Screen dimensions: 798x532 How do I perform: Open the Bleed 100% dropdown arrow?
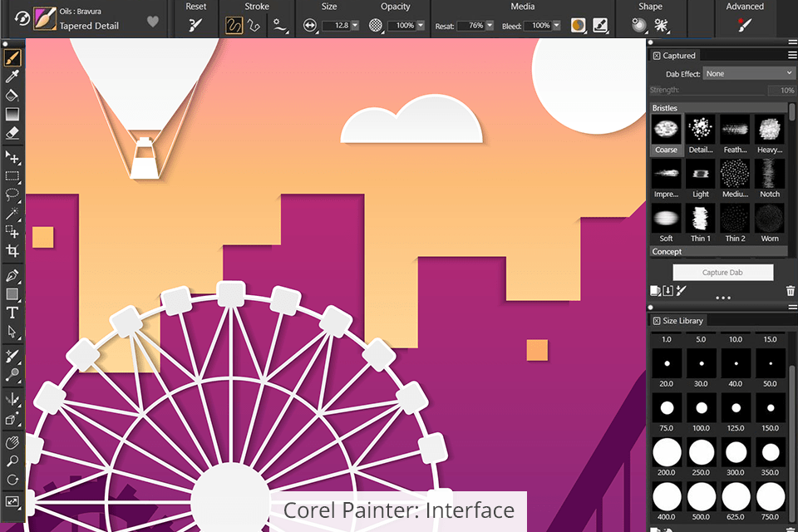coord(557,26)
